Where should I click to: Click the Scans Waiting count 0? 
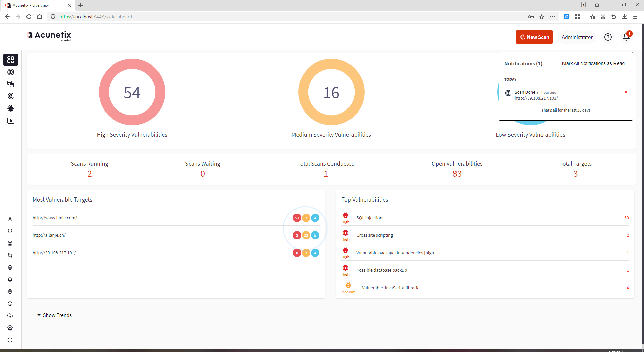coord(203,174)
